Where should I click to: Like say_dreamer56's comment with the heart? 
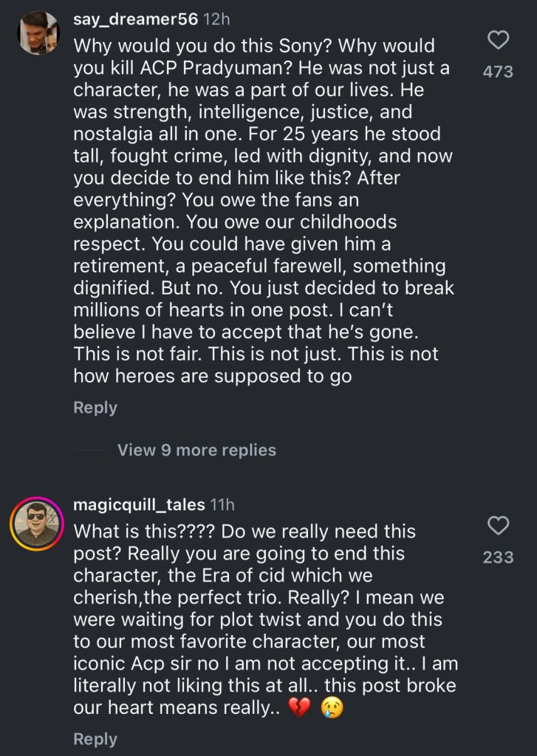click(499, 40)
